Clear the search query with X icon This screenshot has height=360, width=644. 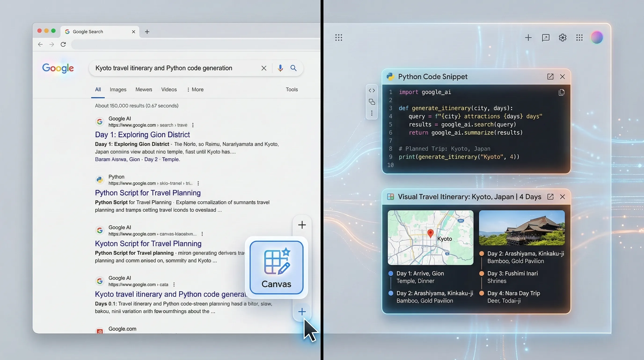(x=264, y=68)
